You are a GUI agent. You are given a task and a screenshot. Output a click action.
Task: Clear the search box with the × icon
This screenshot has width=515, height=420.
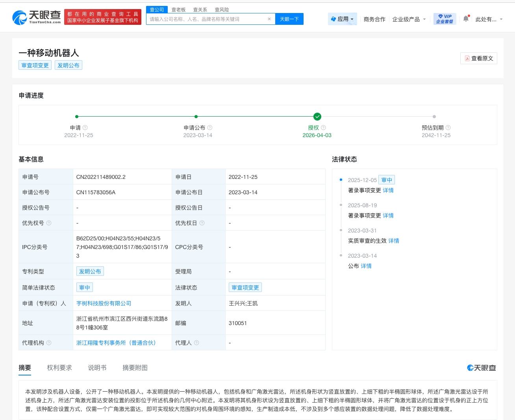tap(269, 19)
